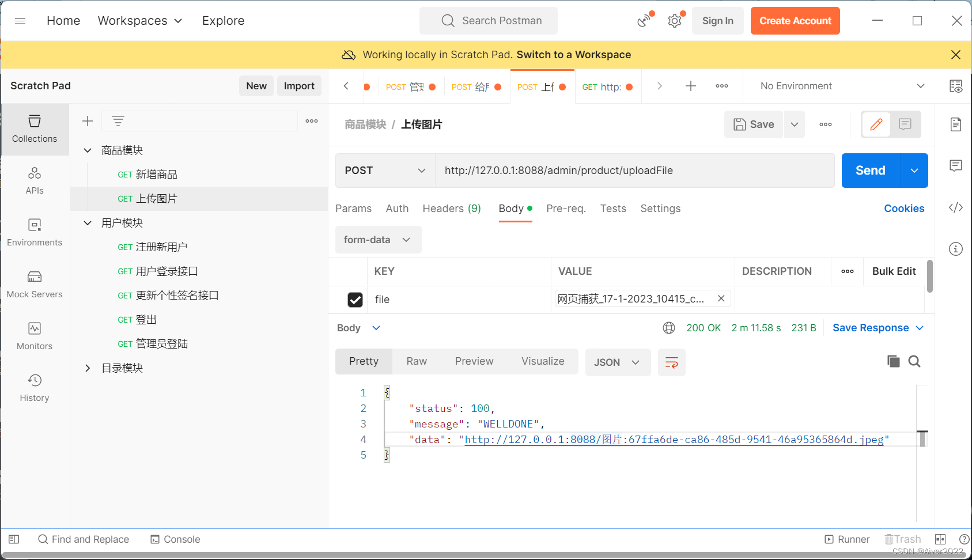This screenshot has height=560, width=972.
Task: Expand the 目录模块 collection
Action: (88, 368)
